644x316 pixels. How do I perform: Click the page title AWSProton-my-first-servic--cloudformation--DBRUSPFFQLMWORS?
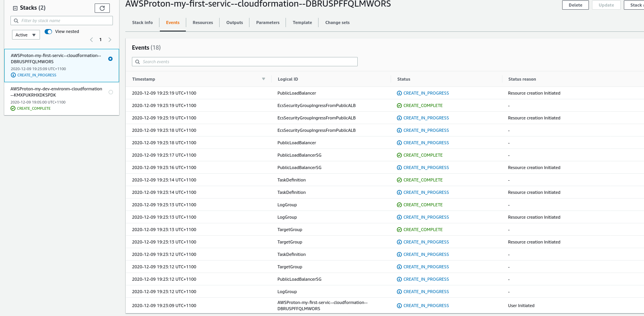click(258, 4)
